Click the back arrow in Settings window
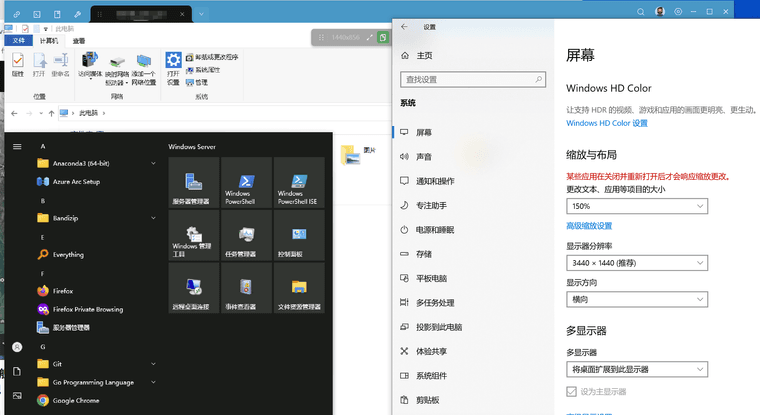This screenshot has height=415, width=760. 404,27
